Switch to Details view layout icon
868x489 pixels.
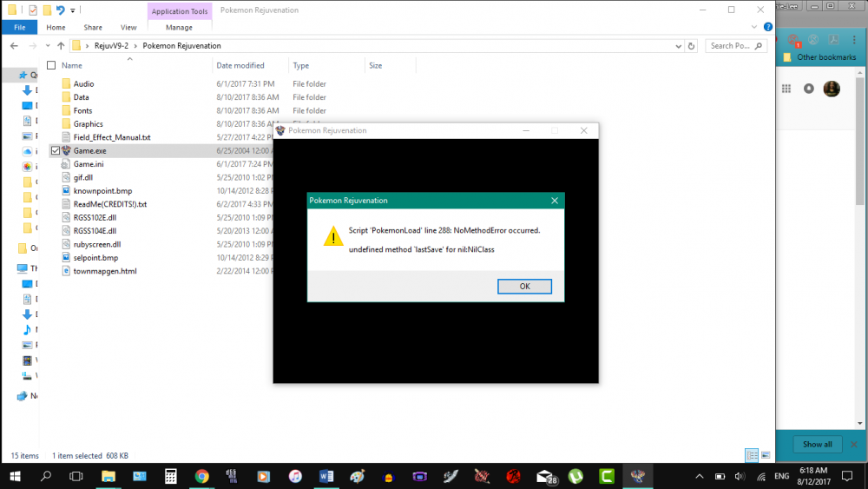pos(752,455)
